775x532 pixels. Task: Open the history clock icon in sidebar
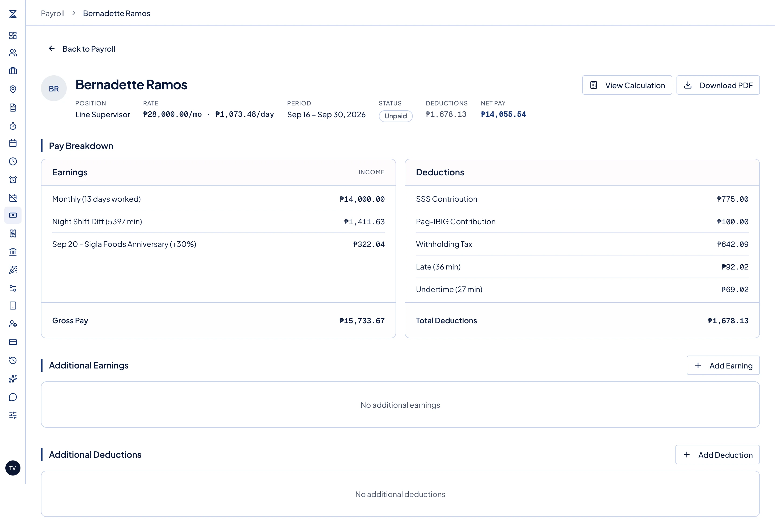pyautogui.click(x=13, y=361)
